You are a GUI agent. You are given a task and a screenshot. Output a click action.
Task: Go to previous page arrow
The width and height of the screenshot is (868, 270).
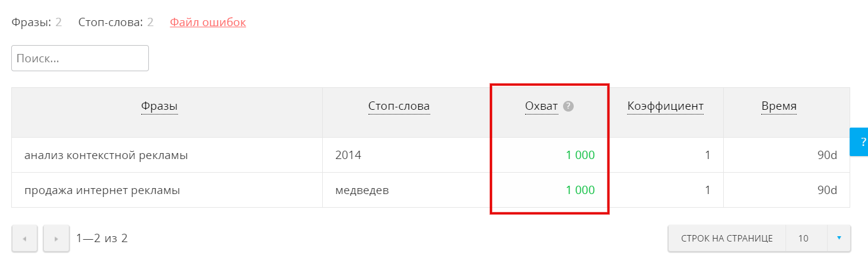(24, 239)
